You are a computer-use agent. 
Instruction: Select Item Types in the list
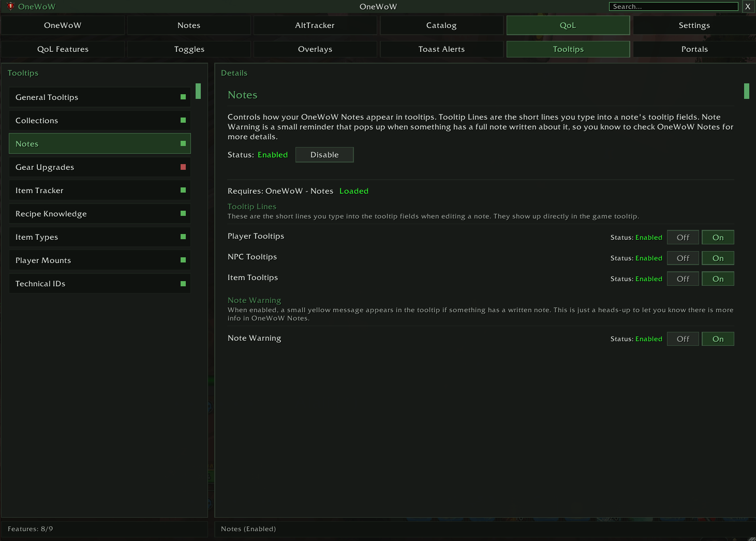point(100,237)
